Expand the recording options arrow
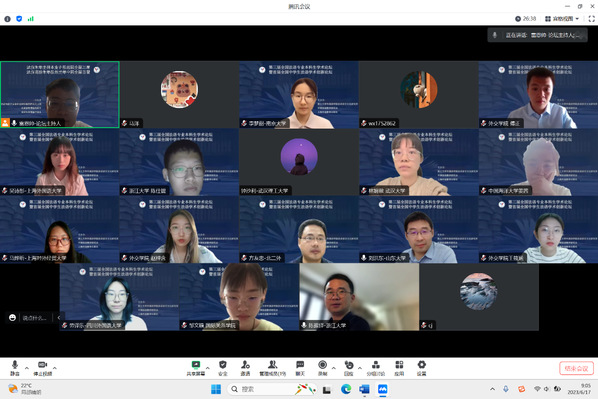The width and height of the screenshot is (598, 399). point(334,368)
